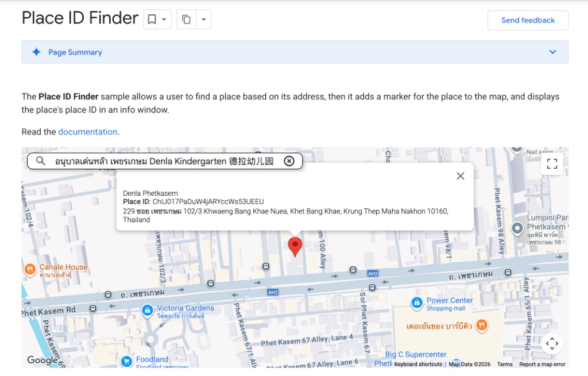588x376 pixels.
Task: Click the bookmark icon beside the title
Action: point(152,19)
